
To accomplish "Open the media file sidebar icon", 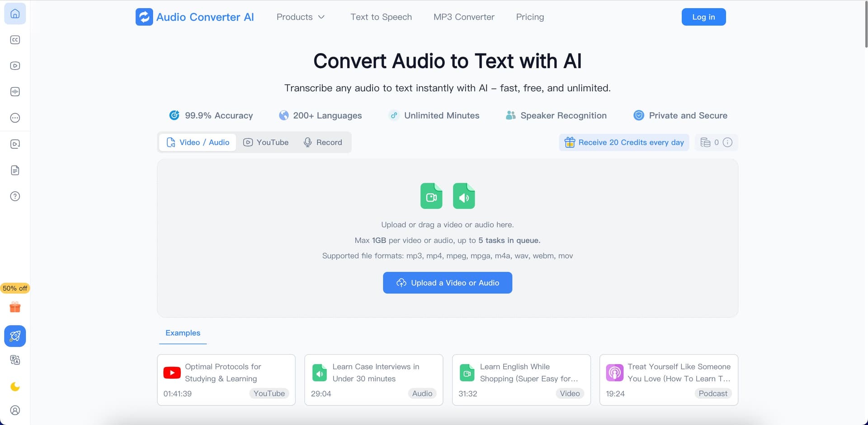I will (15, 144).
